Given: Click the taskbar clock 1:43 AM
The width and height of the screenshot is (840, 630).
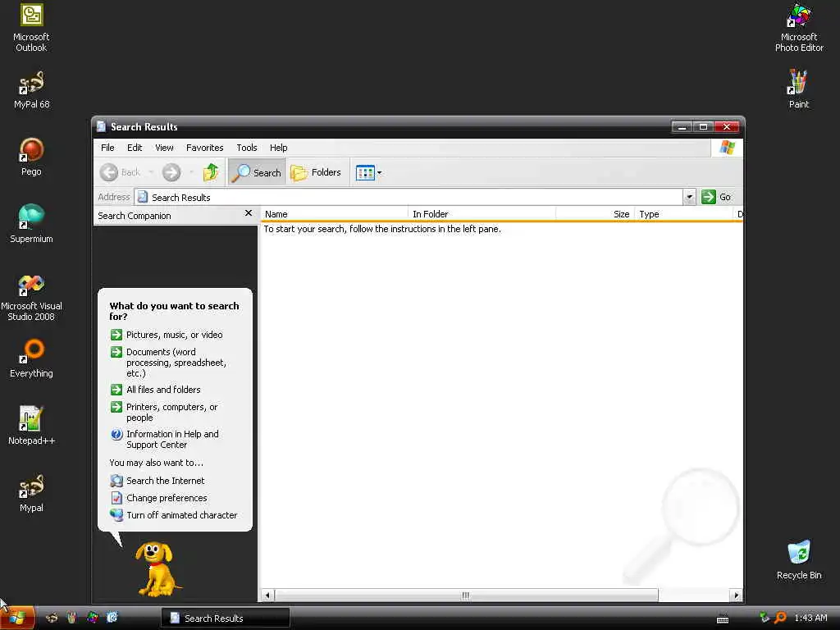Looking at the screenshot, I should point(810,619).
